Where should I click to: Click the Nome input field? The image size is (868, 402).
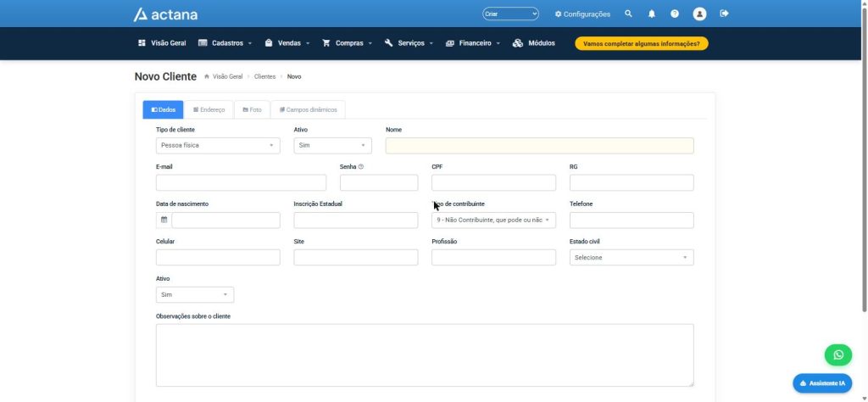pos(540,146)
